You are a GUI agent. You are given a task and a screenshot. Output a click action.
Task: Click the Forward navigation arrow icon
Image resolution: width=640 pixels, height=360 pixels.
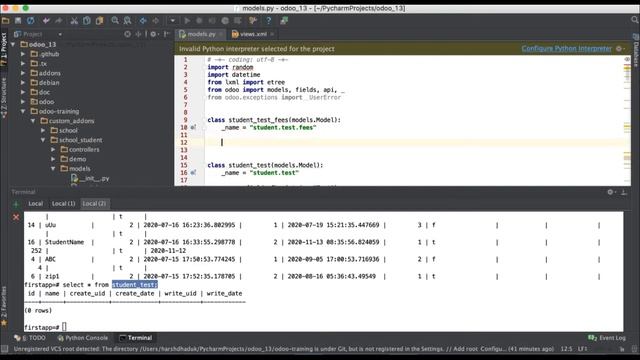tap(156, 20)
